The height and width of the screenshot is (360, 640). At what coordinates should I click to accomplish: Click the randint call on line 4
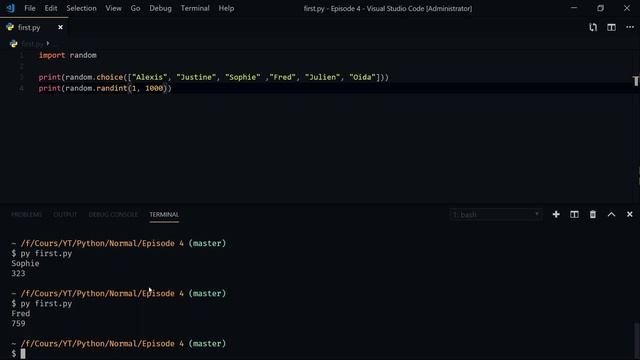(x=111, y=89)
